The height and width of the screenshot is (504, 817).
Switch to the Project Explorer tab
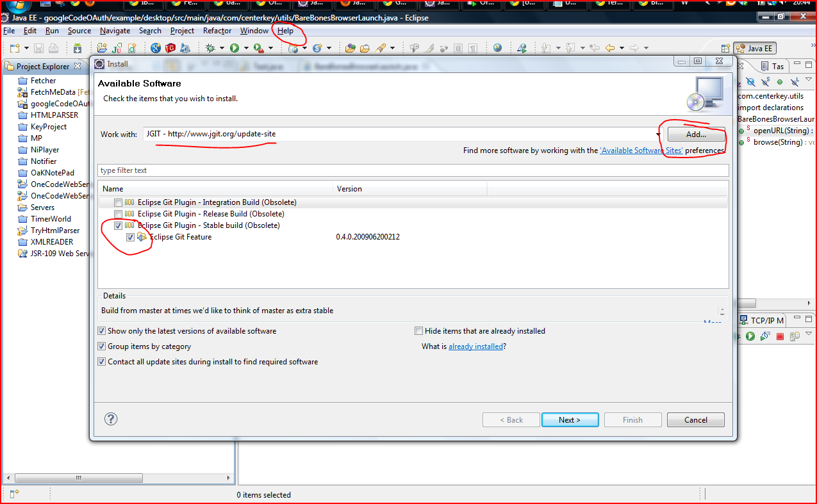pyautogui.click(x=43, y=67)
